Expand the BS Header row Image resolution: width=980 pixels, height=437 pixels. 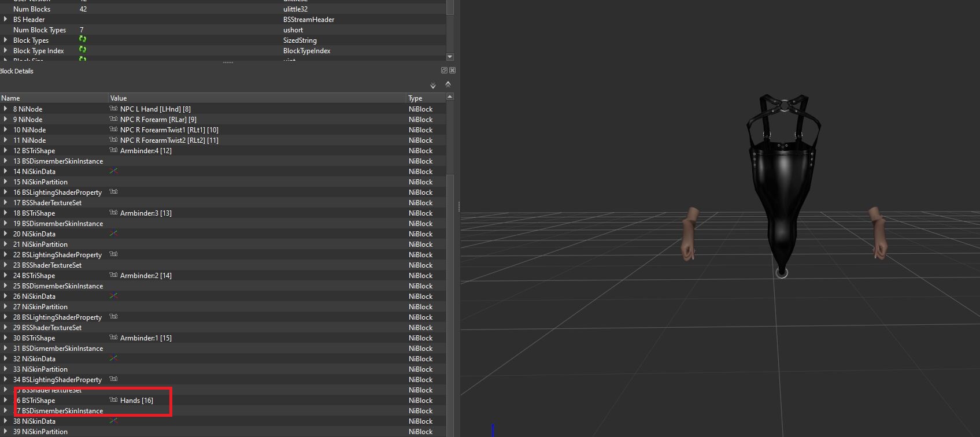[6, 19]
